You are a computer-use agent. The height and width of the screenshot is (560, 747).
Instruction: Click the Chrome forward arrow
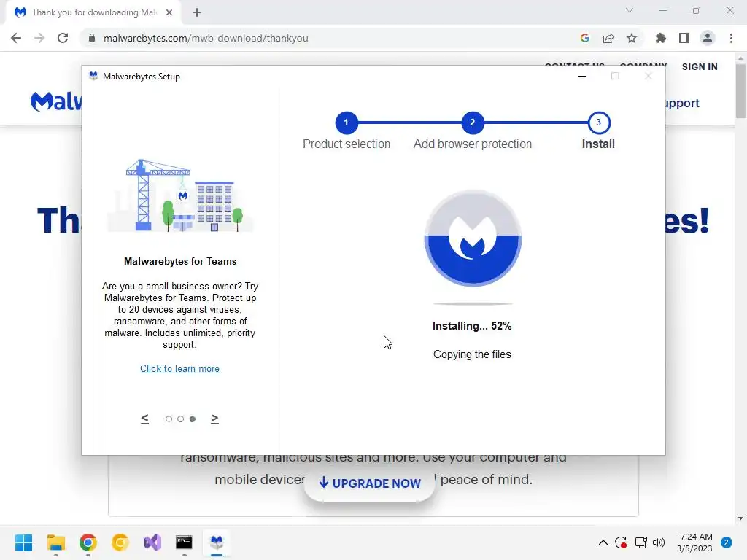(39, 38)
